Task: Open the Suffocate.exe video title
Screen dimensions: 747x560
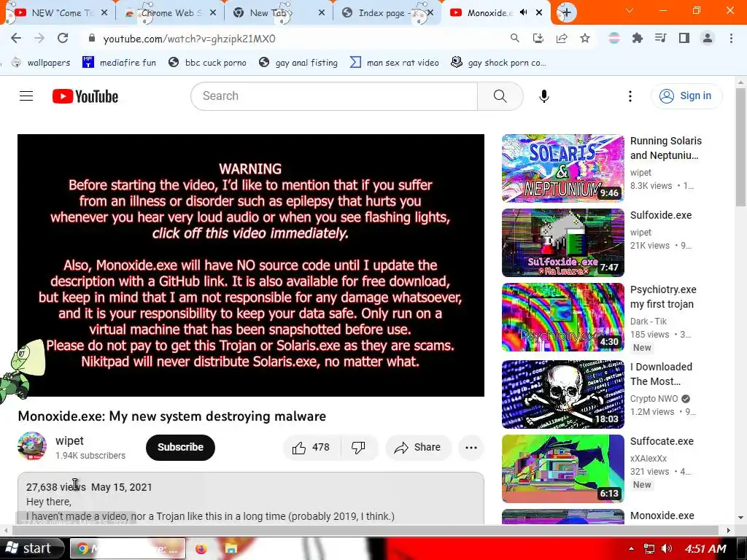Action: coord(662,441)
